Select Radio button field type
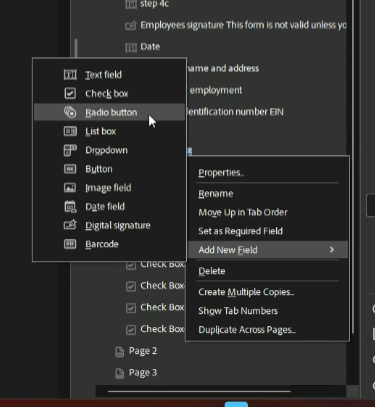The height and width of the screenshot is (407, 375). pyautogui.click(x=109, y=112)
